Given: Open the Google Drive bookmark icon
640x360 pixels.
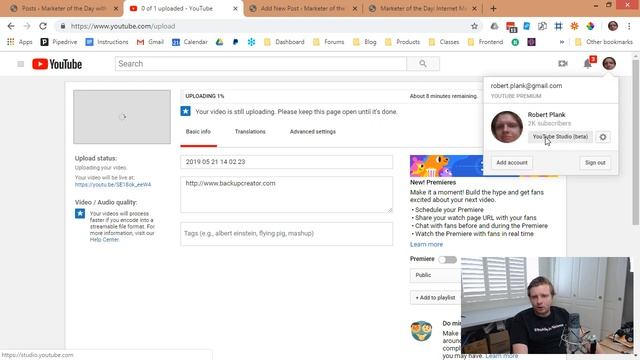Looking at the screenshot, I should tap(220, 42).
